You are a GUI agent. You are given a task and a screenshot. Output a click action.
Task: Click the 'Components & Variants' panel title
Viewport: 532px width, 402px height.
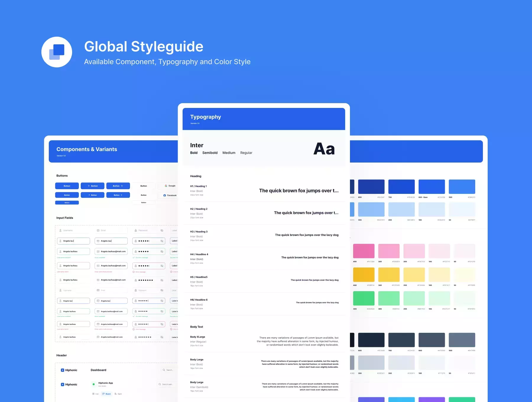click(87, 149)
